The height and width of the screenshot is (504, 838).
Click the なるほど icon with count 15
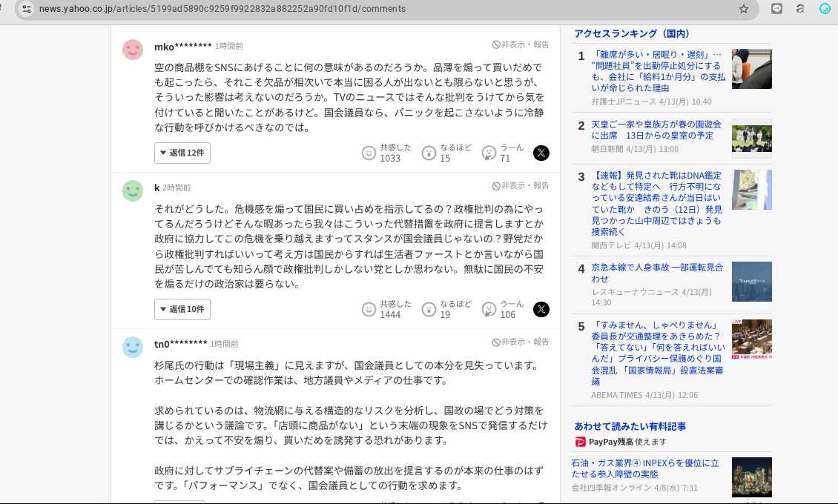pos(429,153)
